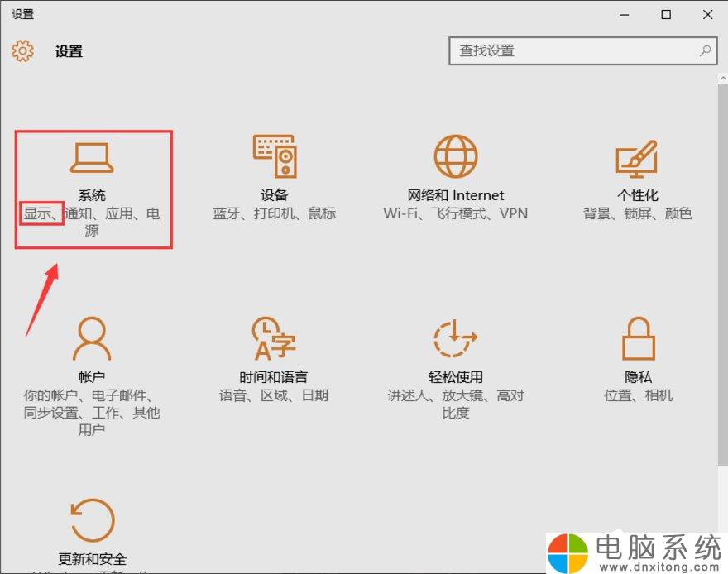This screenshot has width=728, height=574.
Task: Open the Privacy (隐私) lock icon
Action: (639, 338)
